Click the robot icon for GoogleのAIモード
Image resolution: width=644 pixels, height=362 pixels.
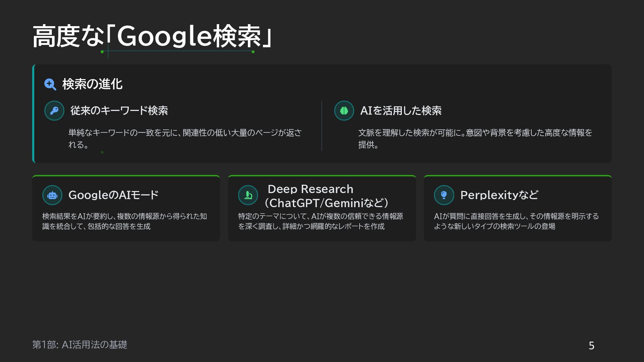click(52, 195)
